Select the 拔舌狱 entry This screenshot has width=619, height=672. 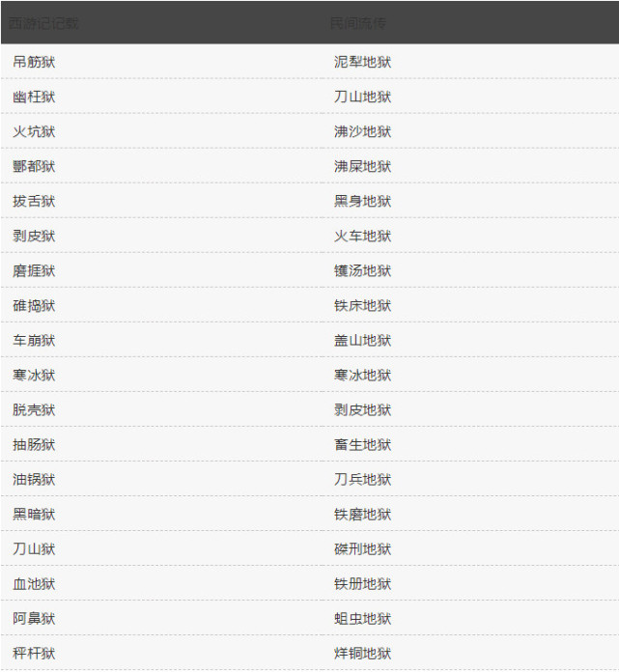tap(35, 202)
